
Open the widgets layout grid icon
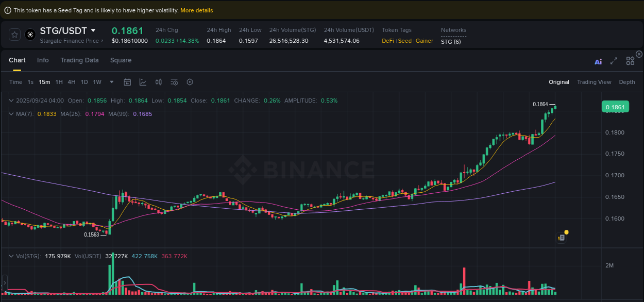[x=630, y=61]
